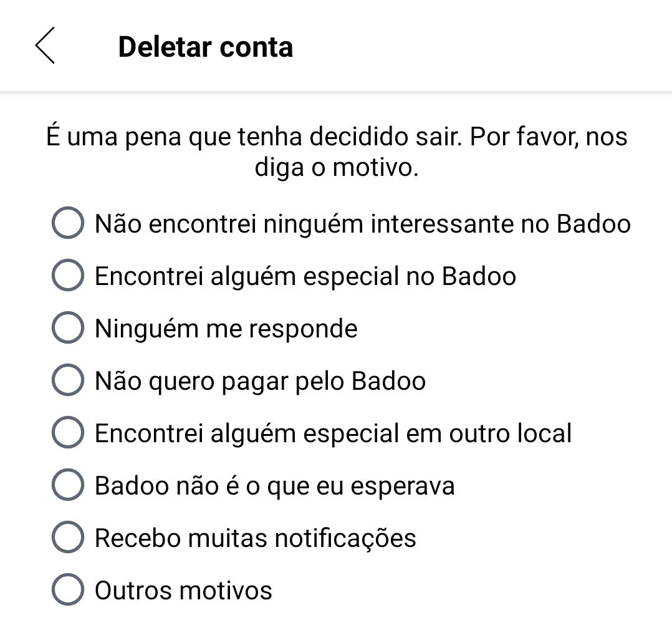Click the 'Ninguém me responde' label text
Viewport: 672px width, 643px height.
[x=226, y=329]
